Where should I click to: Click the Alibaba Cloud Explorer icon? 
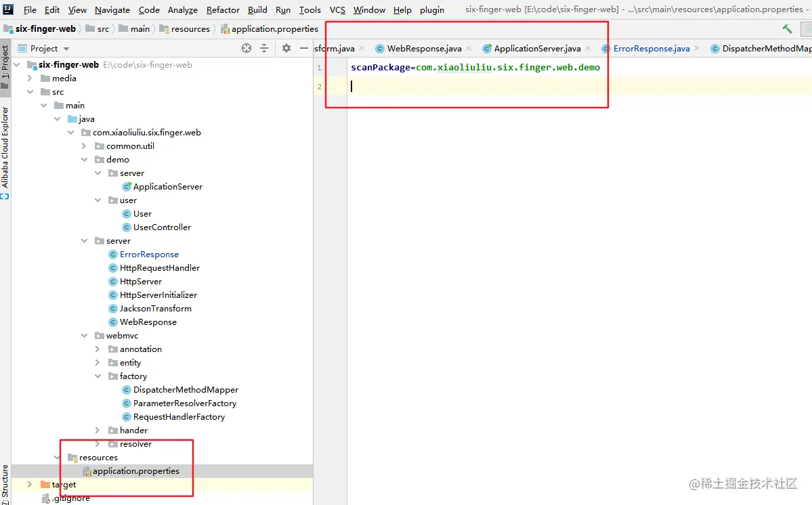5,196
